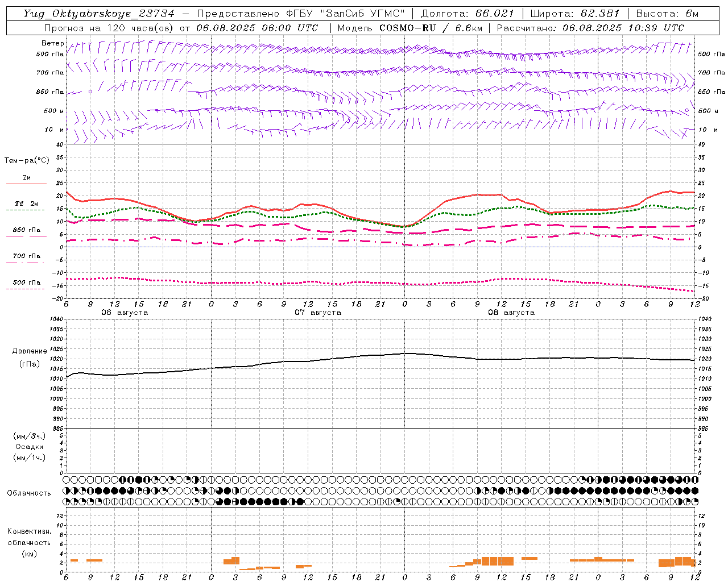This screenshot has height=582, width=728.
Task: Click the (мм/1ч.) precipitation unit label
Action: (x=30, y=458)
